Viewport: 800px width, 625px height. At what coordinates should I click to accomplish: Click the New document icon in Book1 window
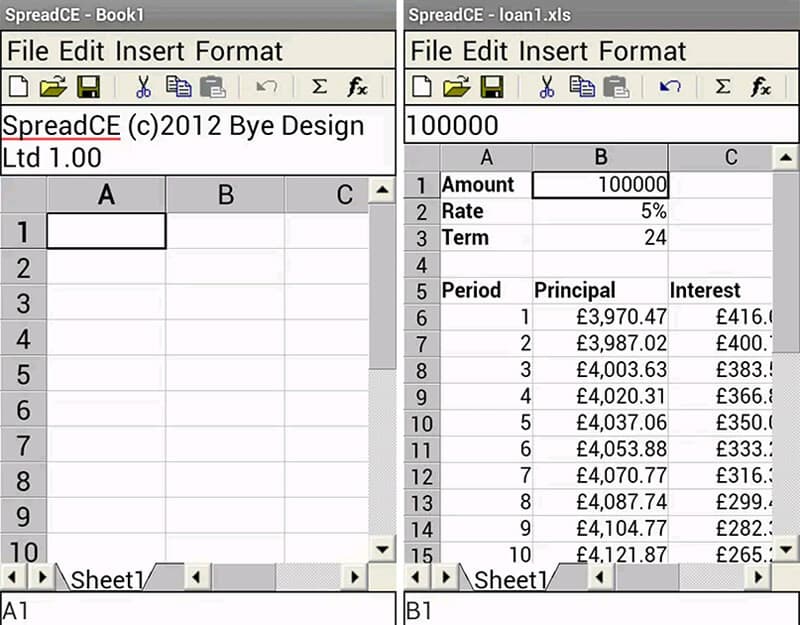[19, 87]
